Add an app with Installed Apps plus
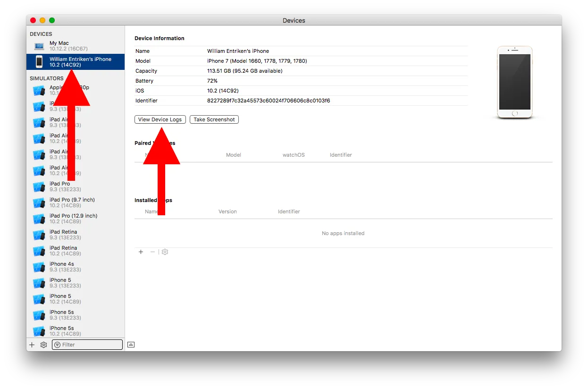The image size is (588, 389). (141, 252)
